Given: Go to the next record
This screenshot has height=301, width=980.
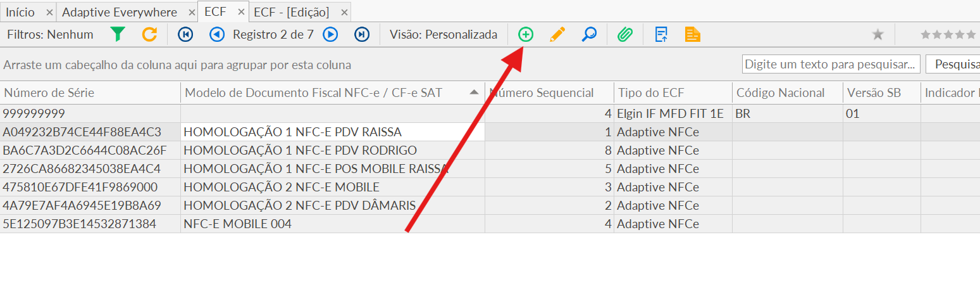Looking at the screenshot, I should pos(330,34).
